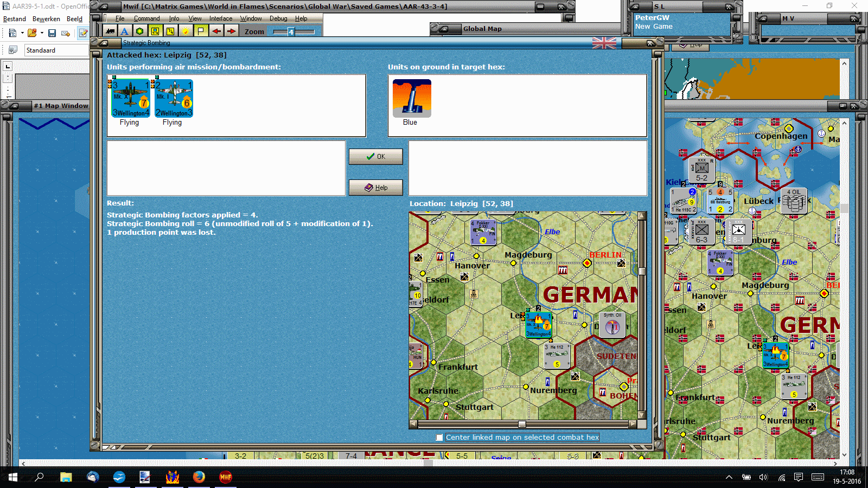Screen dimensions: 868x488
Task: Click the Edit file icon in OpenOffice toolbar
Action: [x=83, y=33]
